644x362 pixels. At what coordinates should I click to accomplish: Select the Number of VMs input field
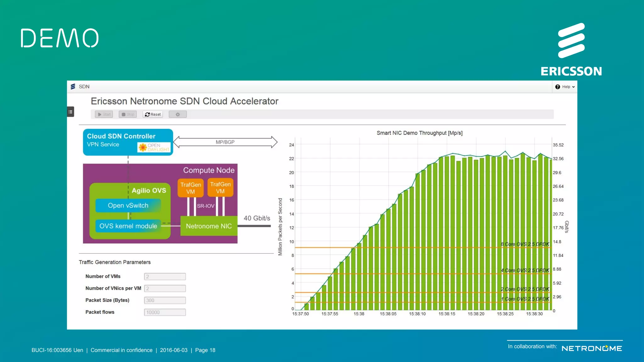click(x=165, y=277)
